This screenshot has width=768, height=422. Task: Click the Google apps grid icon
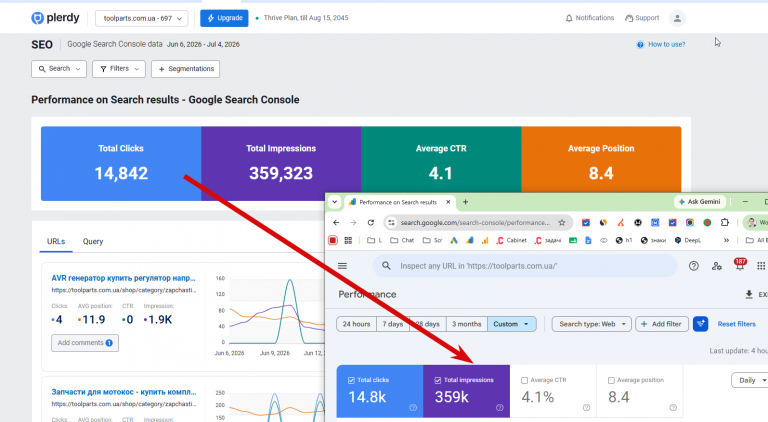click(761, 266)
